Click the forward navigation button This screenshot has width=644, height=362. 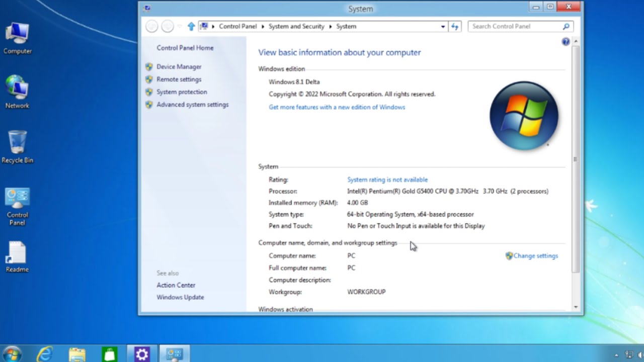coord(168,26)
